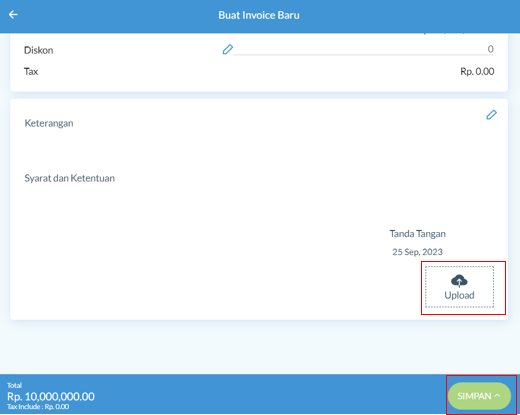Image resolution: width=520 pixels, height=415 pixels.
Task: Edit Keterangan section with pencil icon
Action: [x=491, y=115]
